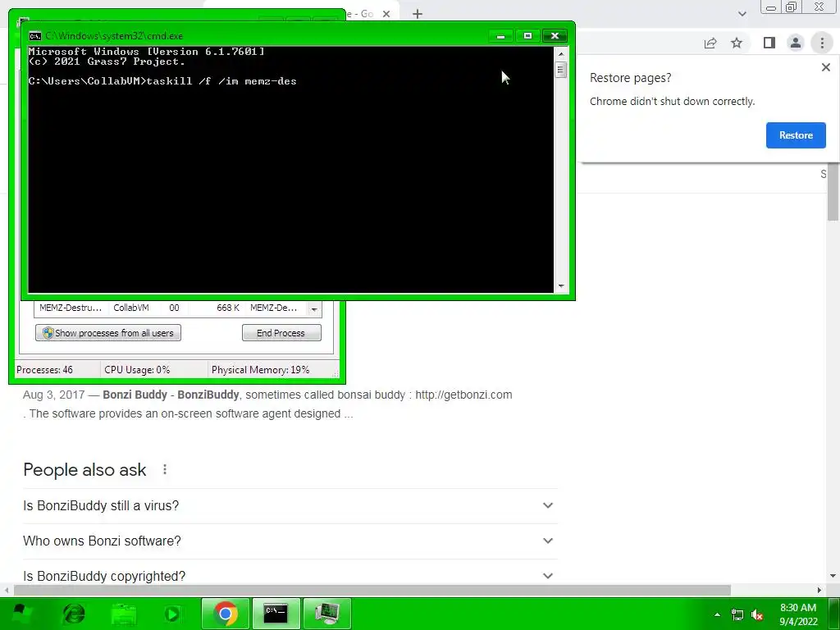Screen dimensions: 840x630
Task: Click Show processes from all users
Action: [108, 333]
